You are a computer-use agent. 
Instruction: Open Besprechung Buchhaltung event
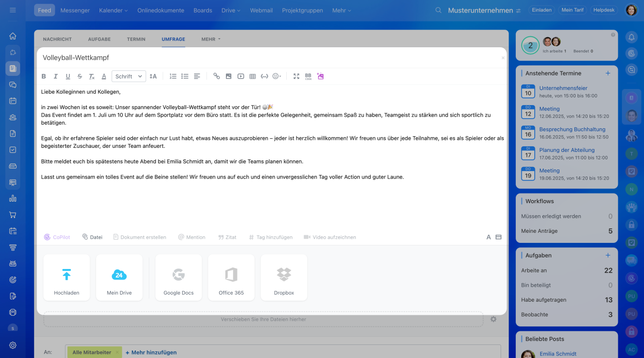point(572,129)
